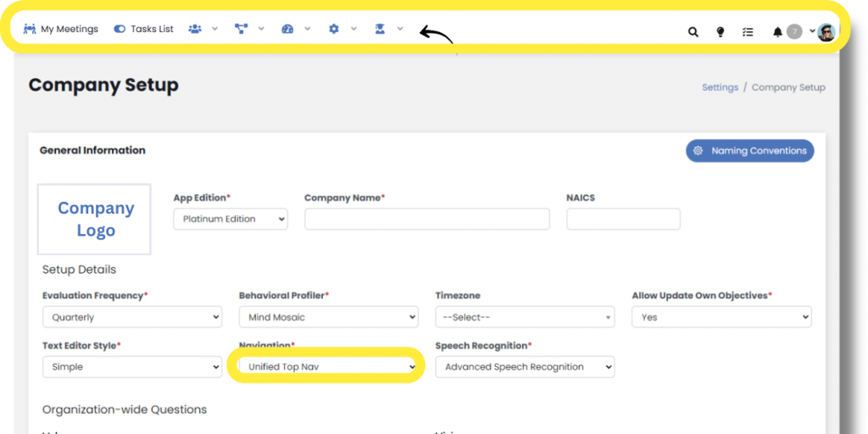The width and height of the screenshot is (868, 434).
Task: Open the dashboard gauge nav icon
Action: click(287, 29)
